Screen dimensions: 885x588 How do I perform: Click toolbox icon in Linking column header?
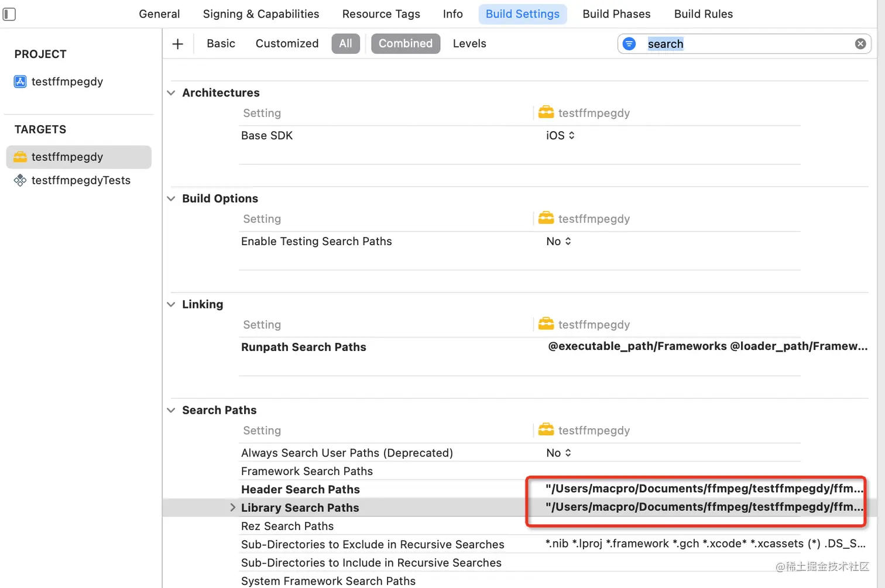(x=546, y=324)
